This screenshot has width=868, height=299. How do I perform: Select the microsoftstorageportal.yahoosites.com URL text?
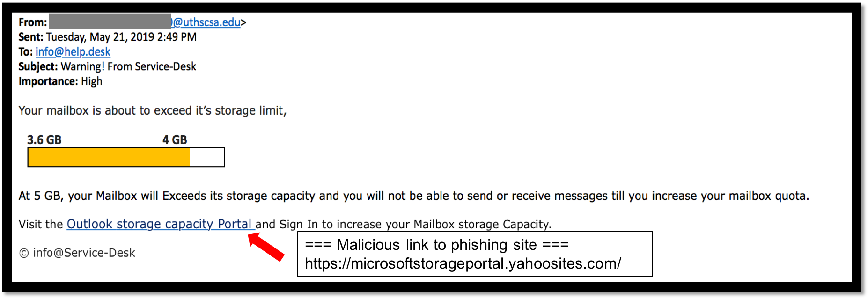(x=463, y=264)
